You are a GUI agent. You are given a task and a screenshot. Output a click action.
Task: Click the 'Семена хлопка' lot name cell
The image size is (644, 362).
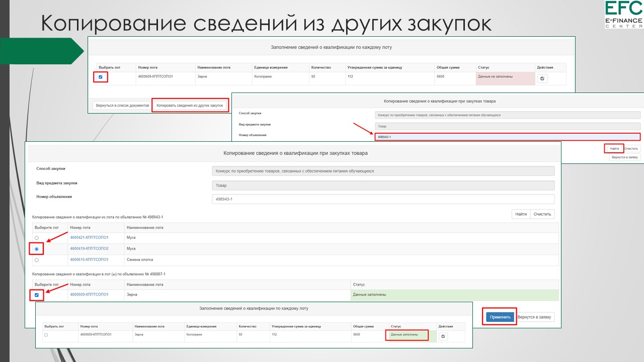140,259
